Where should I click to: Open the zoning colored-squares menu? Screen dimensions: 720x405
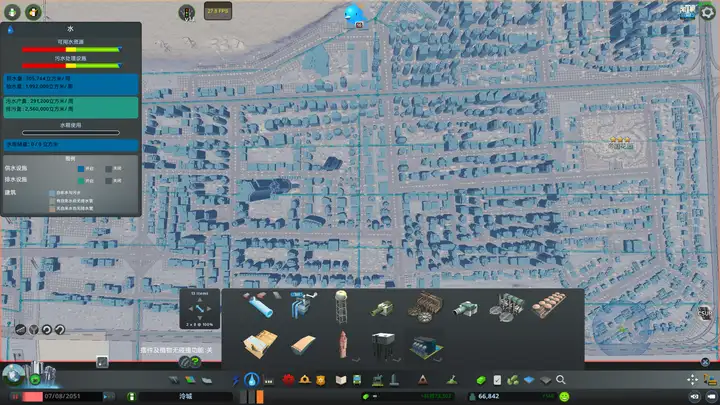(190, 380)
